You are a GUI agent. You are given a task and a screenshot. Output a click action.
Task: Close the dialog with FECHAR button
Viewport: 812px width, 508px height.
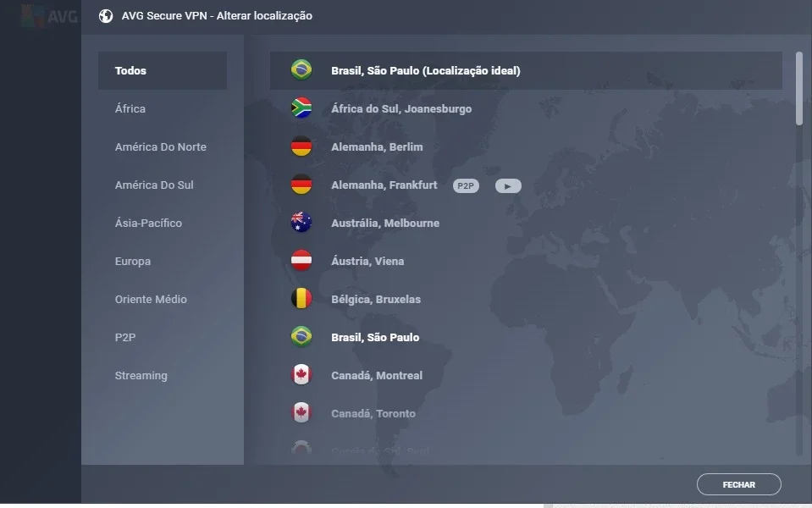(738, 484)
